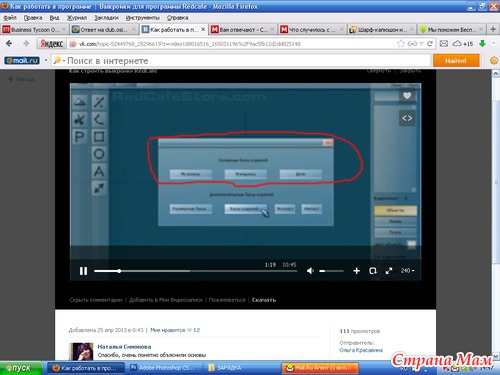Focus the Поиск в интернете field
This screenshot has width=500, height=375.
click(x=241, y=61)
